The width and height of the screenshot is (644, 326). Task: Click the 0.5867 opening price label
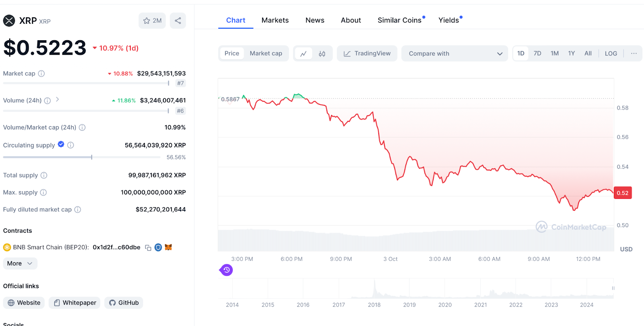(x=229, y=99)
